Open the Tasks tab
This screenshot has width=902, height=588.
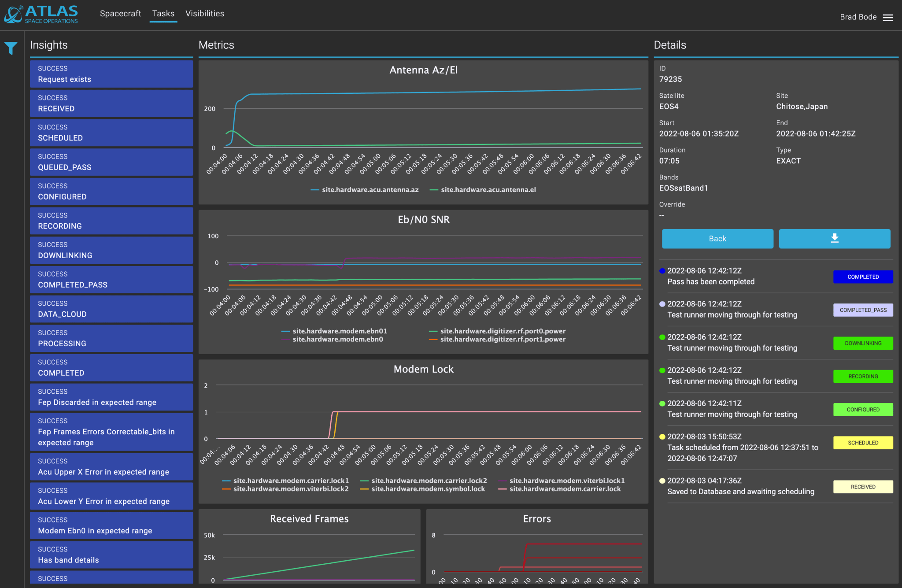point(163,14)
